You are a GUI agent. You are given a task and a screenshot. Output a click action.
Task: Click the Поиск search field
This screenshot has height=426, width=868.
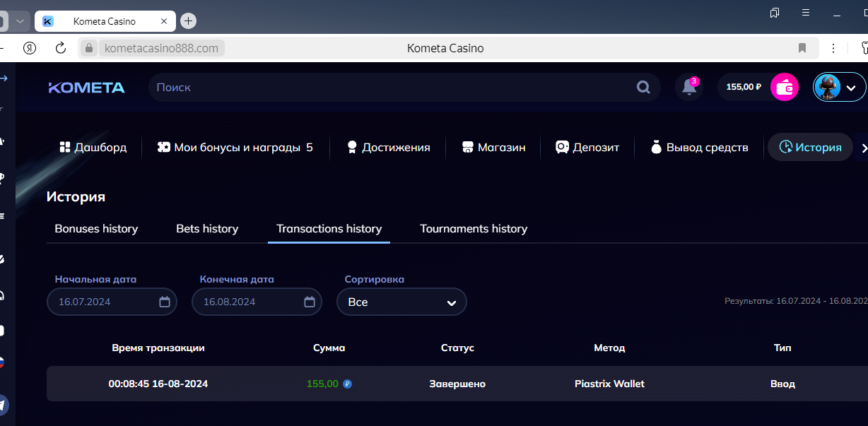(x=389, y=88)
